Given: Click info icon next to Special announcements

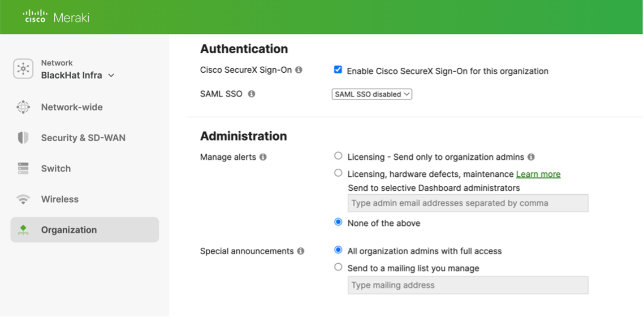Looking at the screenshot, I should click(301, 251).
